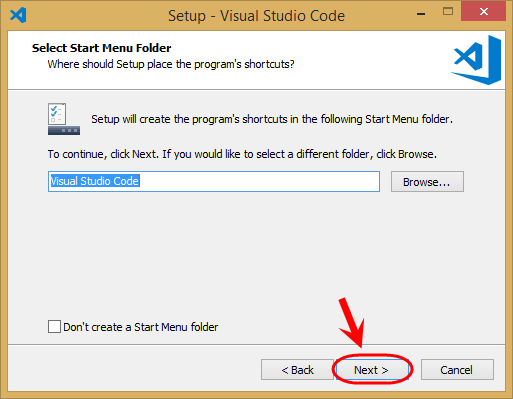
Task: Go to the previous step with < Back
Action: tap(297, 370)
